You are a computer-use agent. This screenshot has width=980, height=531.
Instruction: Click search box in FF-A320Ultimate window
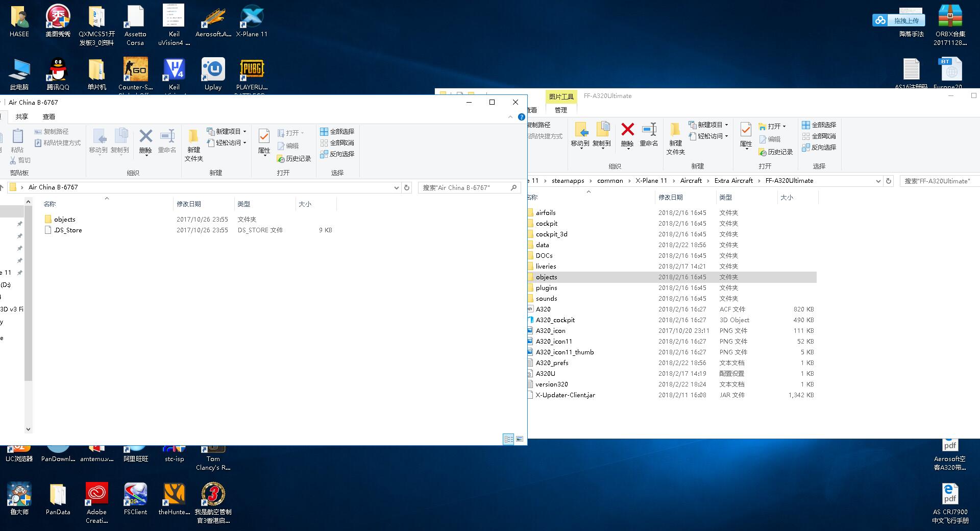click(940, 181)
